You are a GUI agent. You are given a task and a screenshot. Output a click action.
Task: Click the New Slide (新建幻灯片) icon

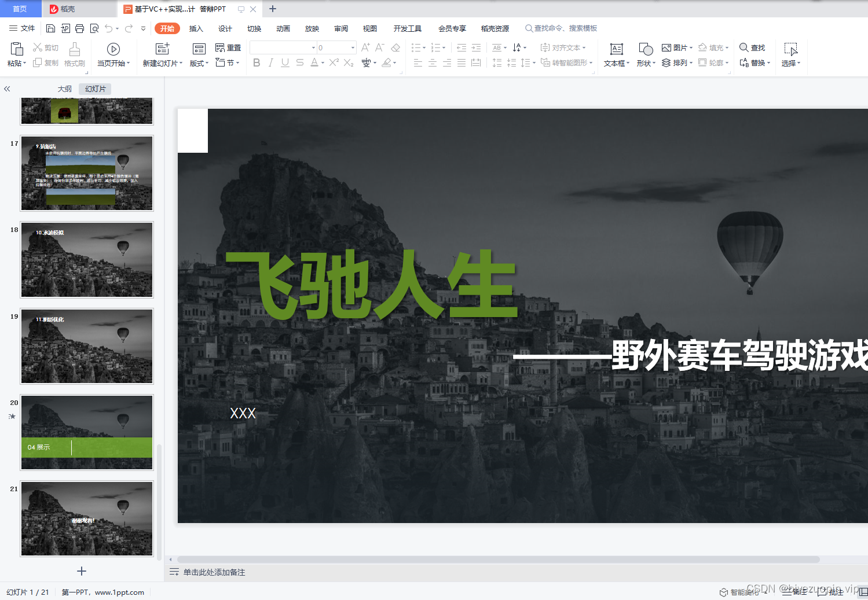[x=163, y=55]
